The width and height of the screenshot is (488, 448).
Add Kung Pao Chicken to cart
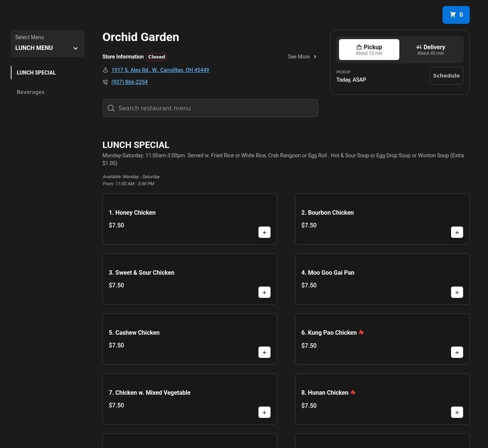pos(457,352)
